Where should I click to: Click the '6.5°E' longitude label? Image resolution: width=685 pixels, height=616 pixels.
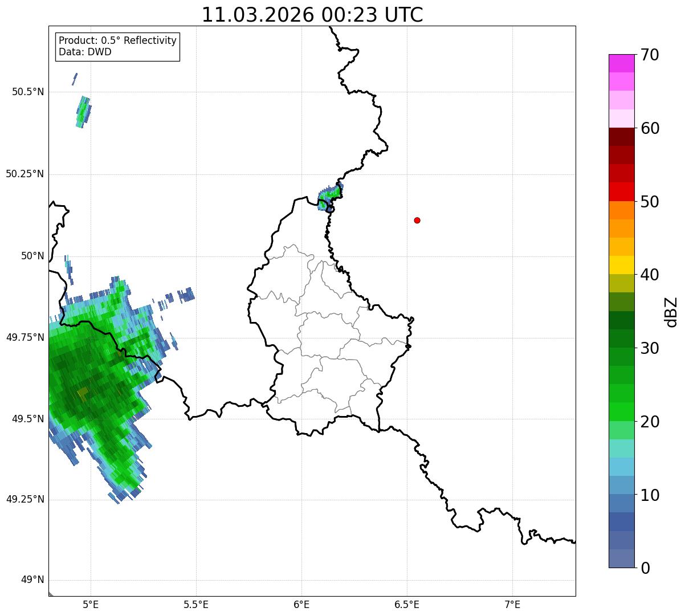pyautogui.click(x=407, y=605)
